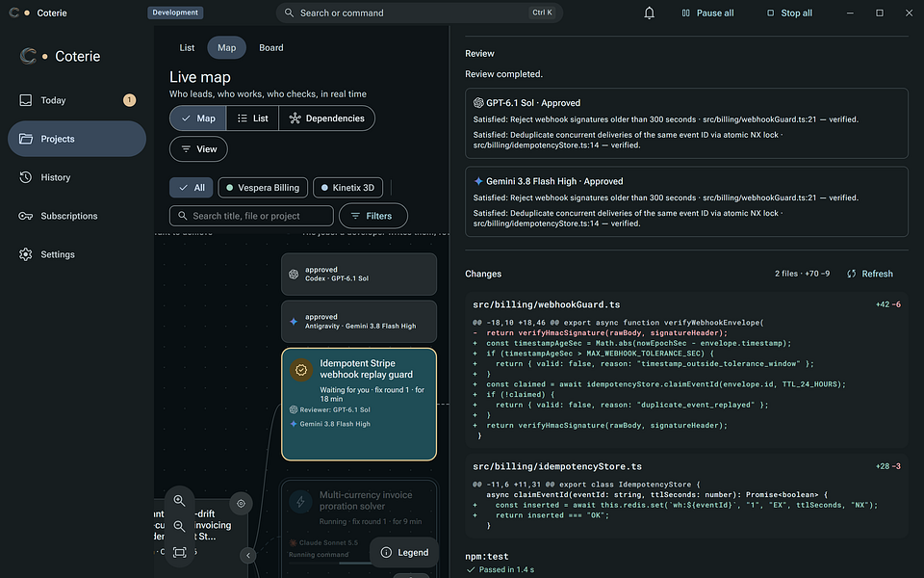This screenshot has width=924, height=578.
Task: Open History in the sidebar
Action: tap(77, 177)
